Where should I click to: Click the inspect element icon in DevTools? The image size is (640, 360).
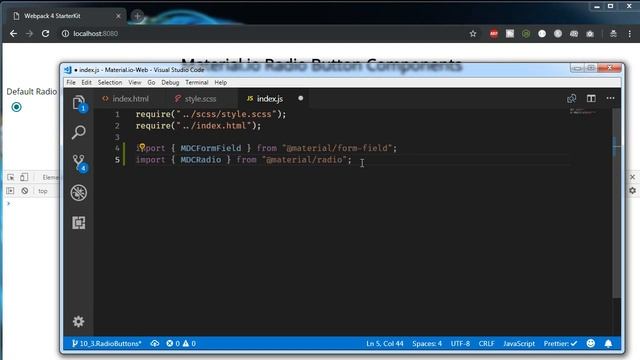coord(11,177)
